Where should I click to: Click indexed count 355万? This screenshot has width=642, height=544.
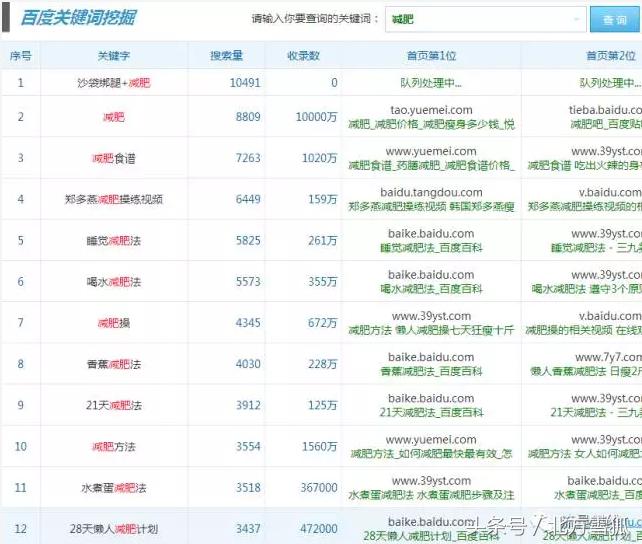point(323,282)
